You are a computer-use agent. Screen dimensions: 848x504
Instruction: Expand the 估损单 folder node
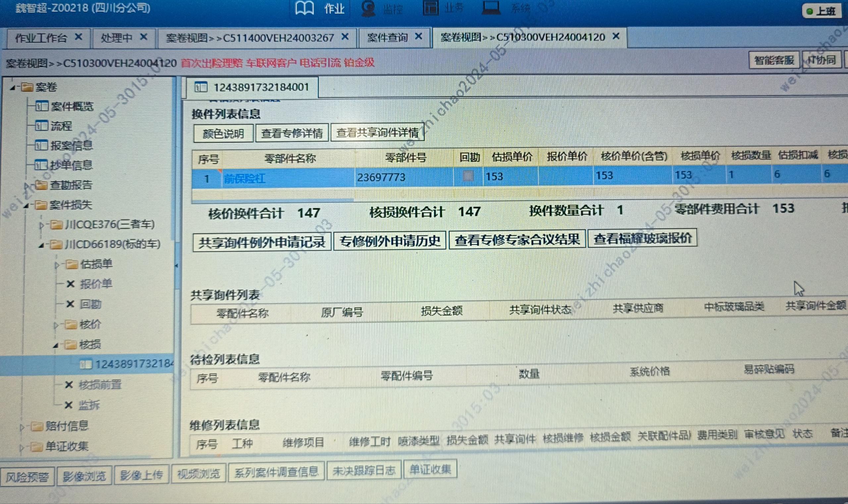tap(57, 265)
